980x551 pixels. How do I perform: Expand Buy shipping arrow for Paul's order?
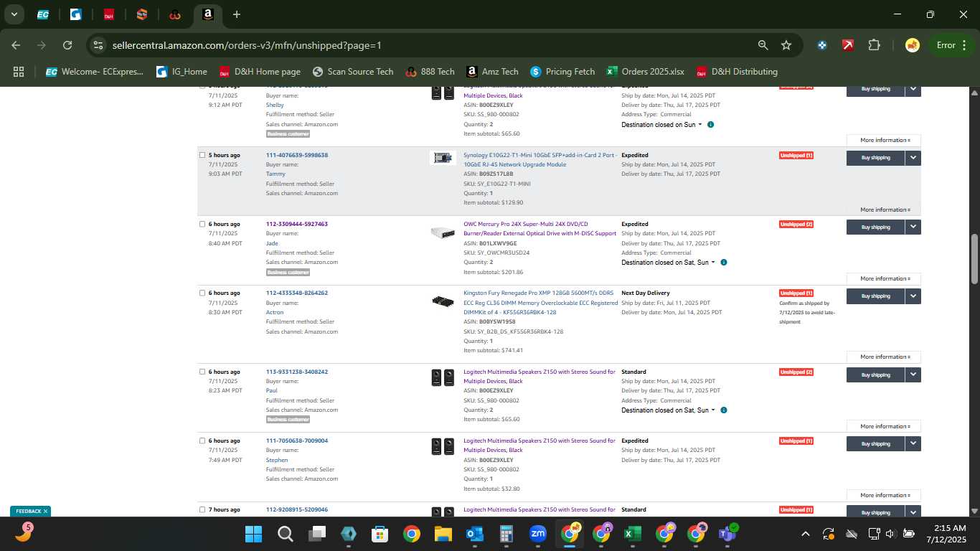[x=913, y=375]
